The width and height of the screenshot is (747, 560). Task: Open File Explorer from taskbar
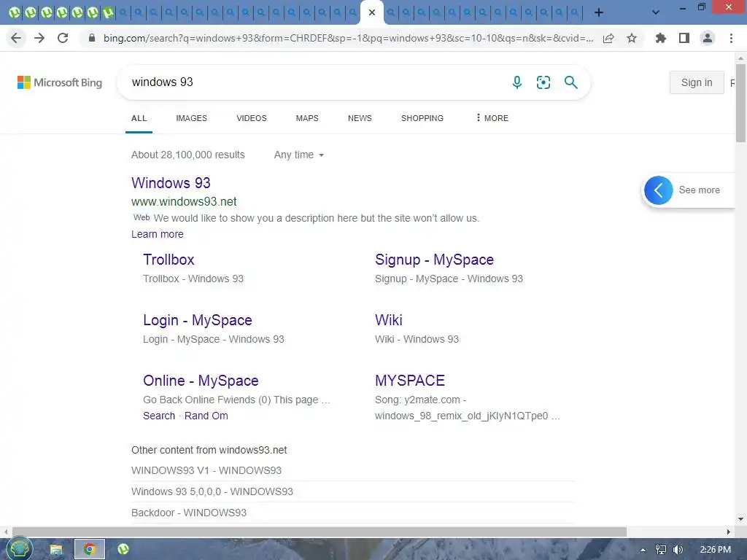coord(56,550)
